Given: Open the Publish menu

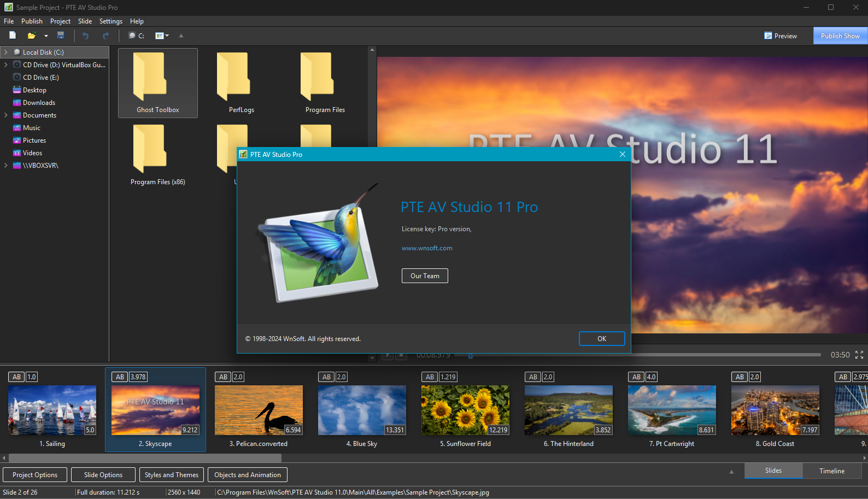Looking at the screenshot, I should pos(32,21).
